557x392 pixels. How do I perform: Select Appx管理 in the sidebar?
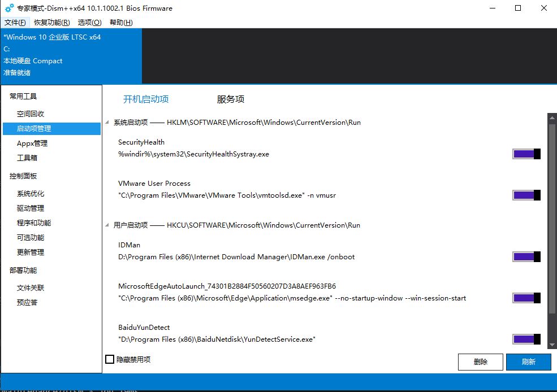(x=32, y=143)
